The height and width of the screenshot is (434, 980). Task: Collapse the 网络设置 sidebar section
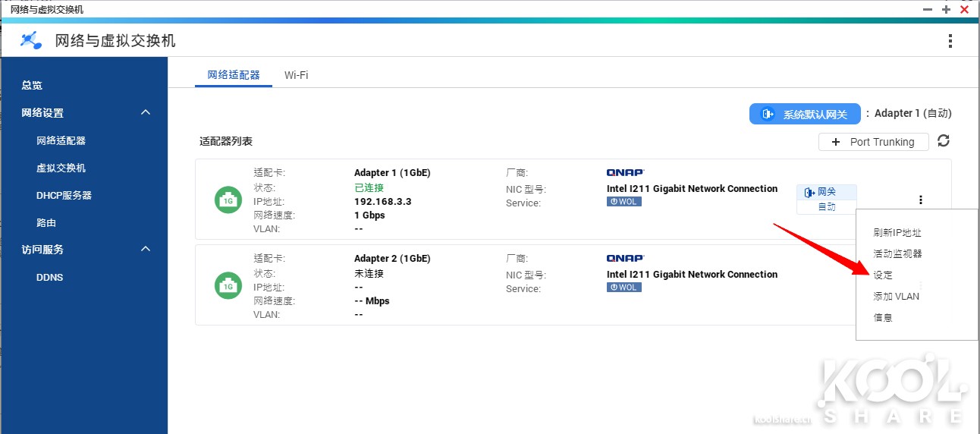pyautogui.click(x=146, y=112)
